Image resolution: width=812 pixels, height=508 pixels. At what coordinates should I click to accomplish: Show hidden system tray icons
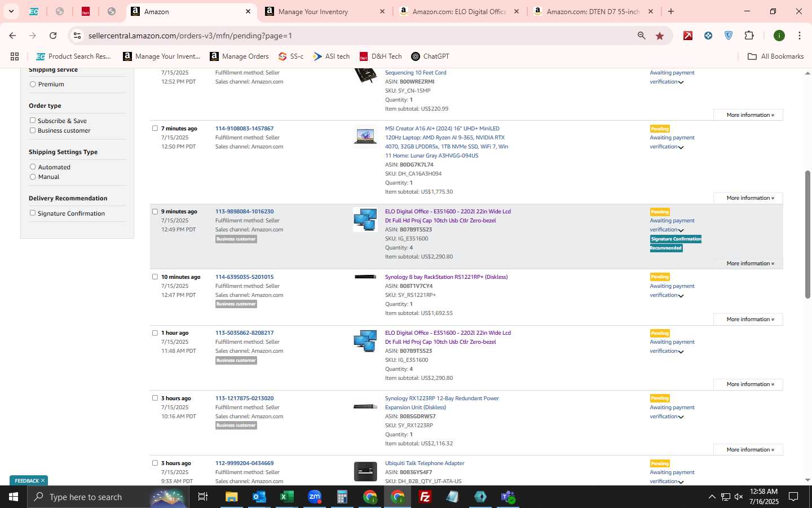click(x=712, y=497)
